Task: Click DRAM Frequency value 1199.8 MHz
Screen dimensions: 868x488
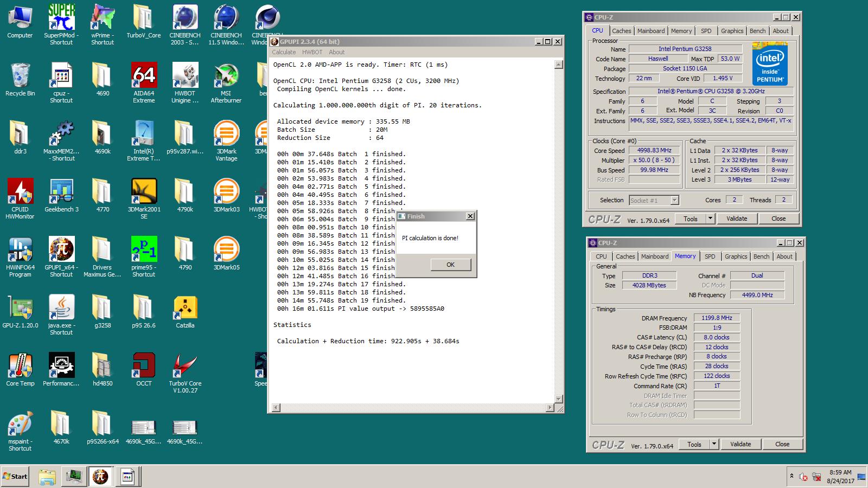Action: pyautogui.click(x=717, y=318)
